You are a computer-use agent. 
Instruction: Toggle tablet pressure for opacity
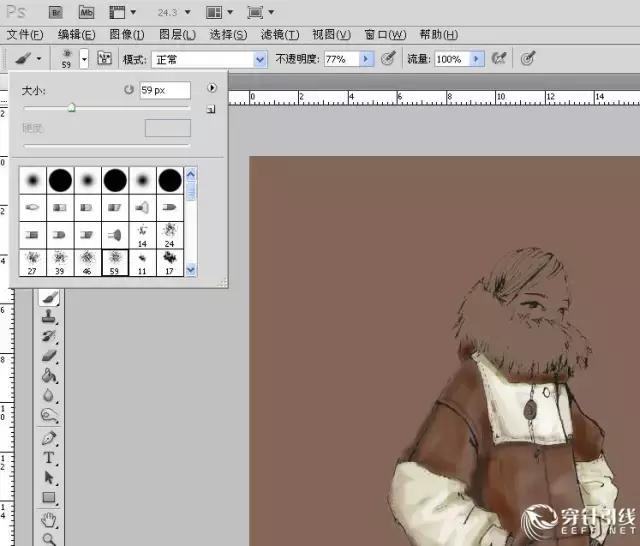[388, 58]
